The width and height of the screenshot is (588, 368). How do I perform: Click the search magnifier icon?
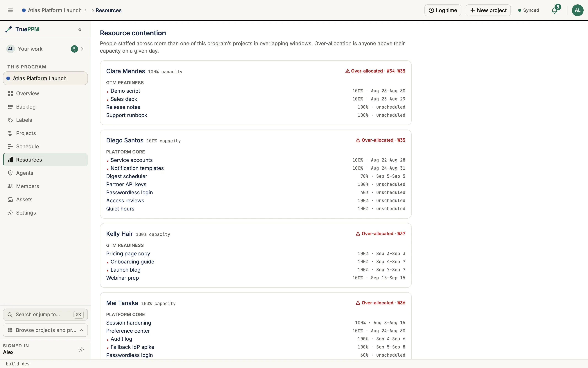point(10,314)
